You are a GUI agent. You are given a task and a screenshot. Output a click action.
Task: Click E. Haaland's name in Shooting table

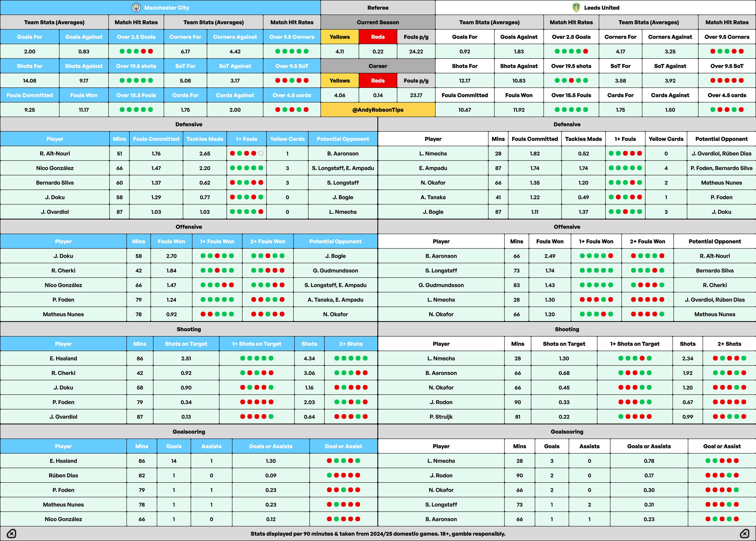pos(63,358)
